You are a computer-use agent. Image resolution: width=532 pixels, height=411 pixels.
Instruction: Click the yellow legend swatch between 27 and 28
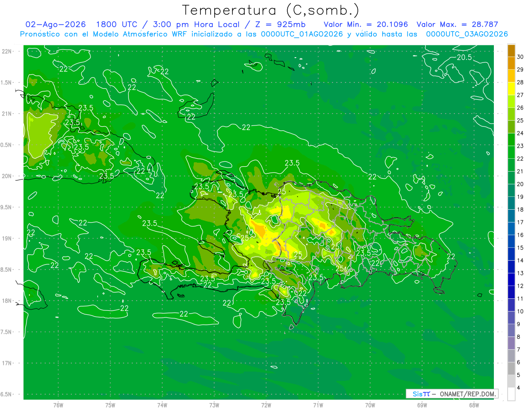511,88
